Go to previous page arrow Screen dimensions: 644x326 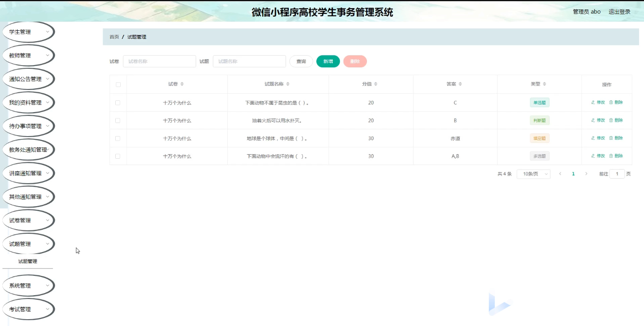pos(560,174)
